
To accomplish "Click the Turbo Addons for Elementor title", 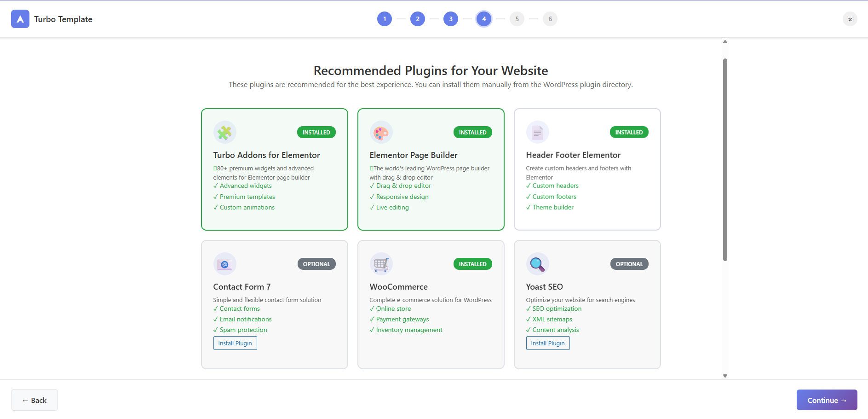I will [x=267, y=155].
